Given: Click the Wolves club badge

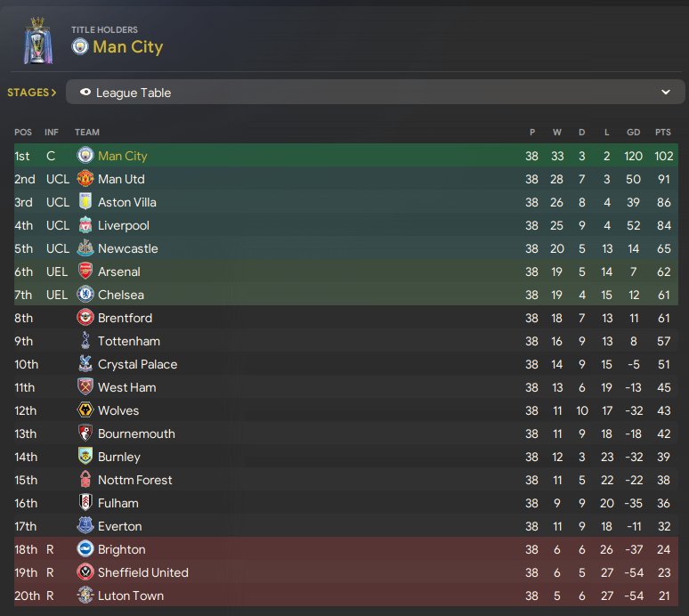Looking at the screenshot, I should click(85, 410).
